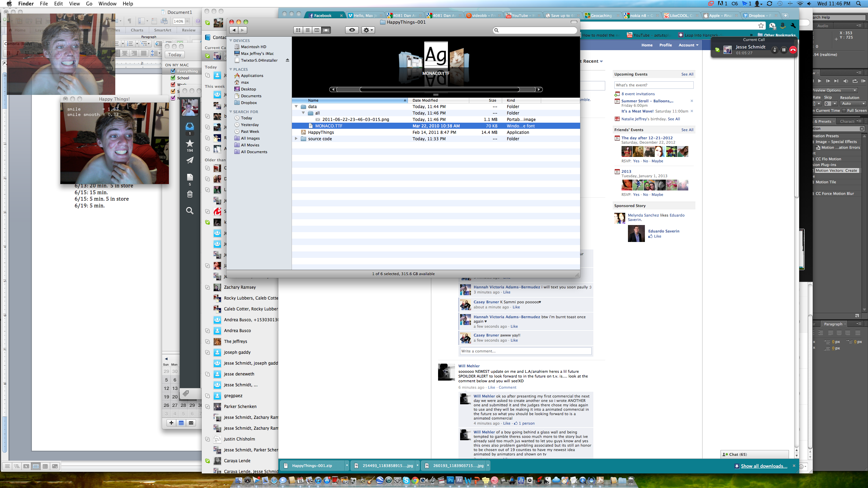Screen dimensions: 868x488
Task: Open Skype from the Dock
Action: coord(406,480)
